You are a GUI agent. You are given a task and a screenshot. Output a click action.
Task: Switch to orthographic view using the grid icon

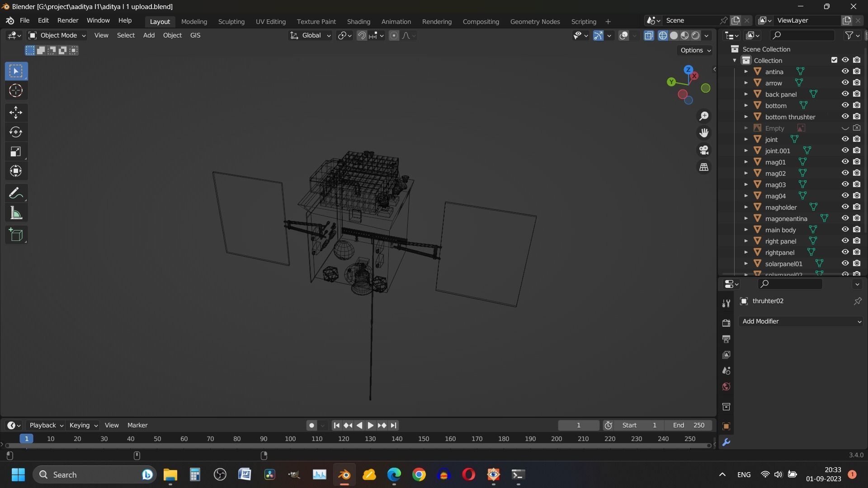tap(704, 167)
